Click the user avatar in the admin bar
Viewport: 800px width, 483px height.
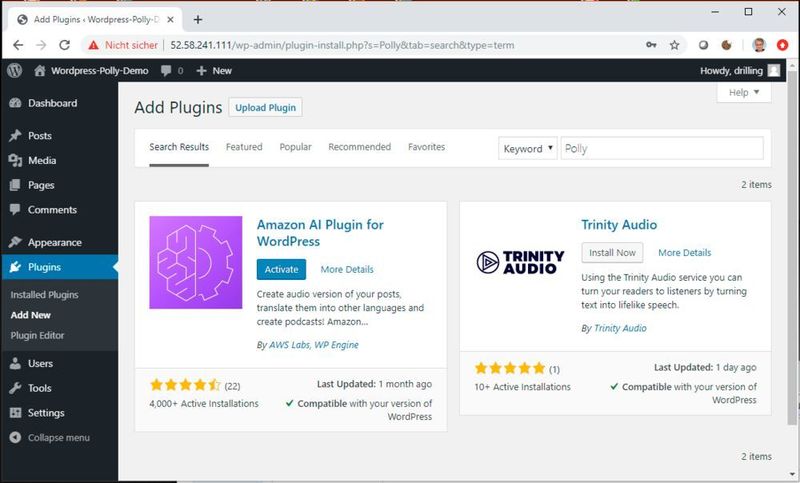pos(774,70)
